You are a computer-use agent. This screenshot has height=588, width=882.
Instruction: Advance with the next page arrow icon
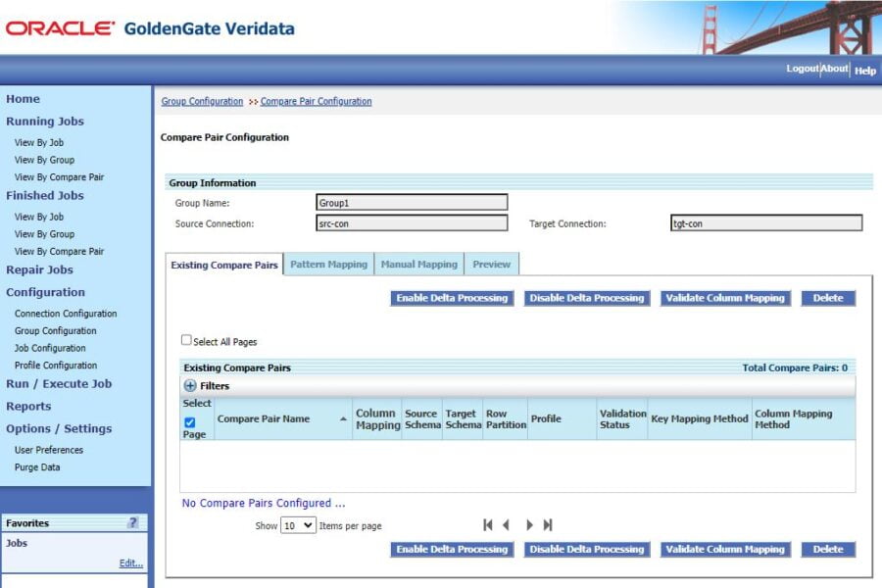tap(529, 525)
